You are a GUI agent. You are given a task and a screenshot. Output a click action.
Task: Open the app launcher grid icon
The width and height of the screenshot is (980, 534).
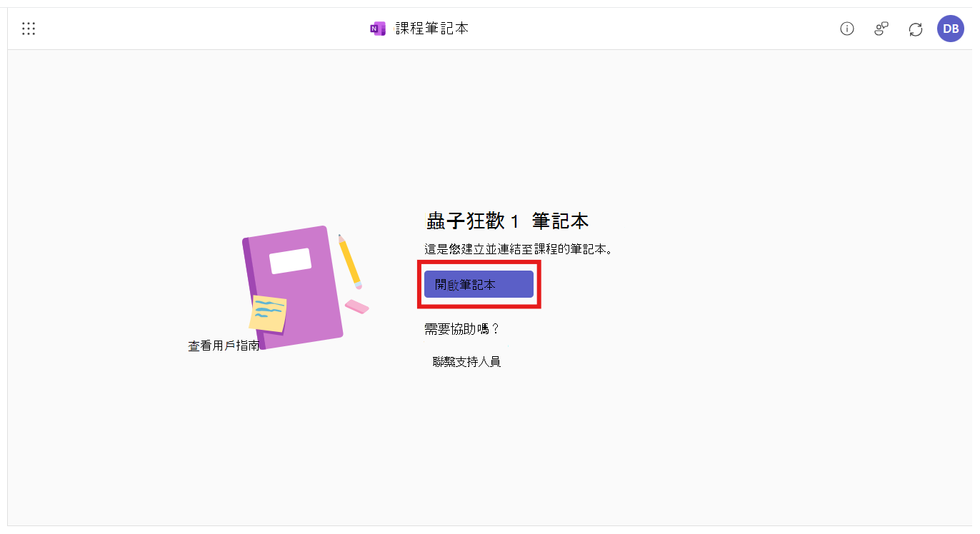click(x=29, y=29)
